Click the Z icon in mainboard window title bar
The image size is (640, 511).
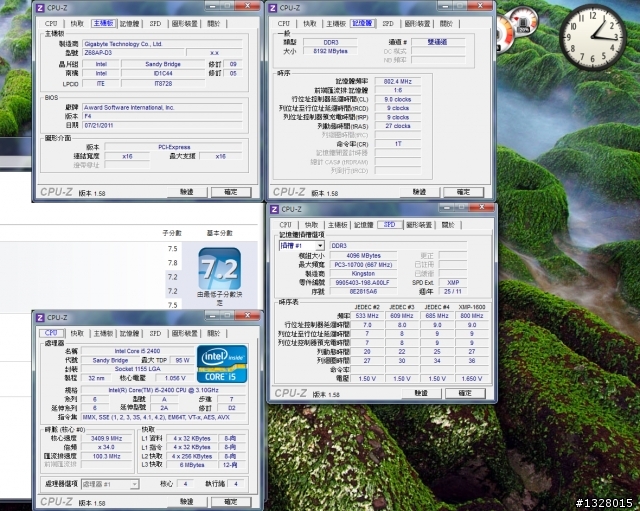pyautogui.click(x=40, y=8)
